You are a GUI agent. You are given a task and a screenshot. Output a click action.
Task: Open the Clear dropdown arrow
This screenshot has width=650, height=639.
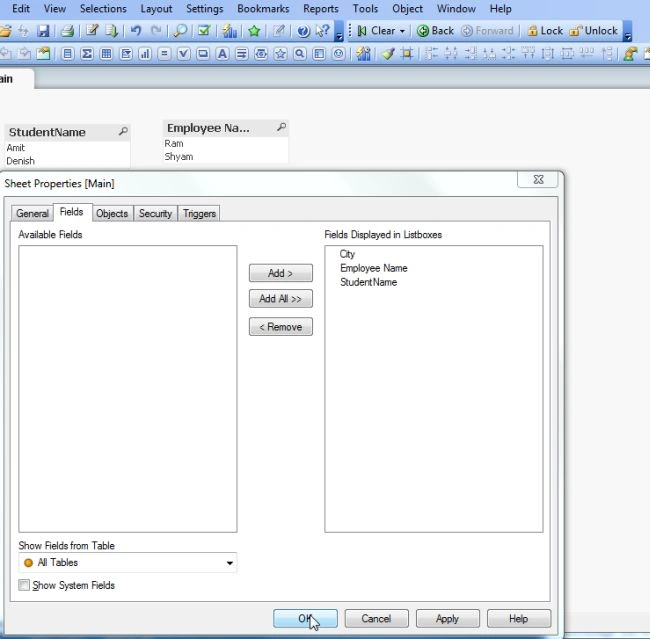point(402,32)
